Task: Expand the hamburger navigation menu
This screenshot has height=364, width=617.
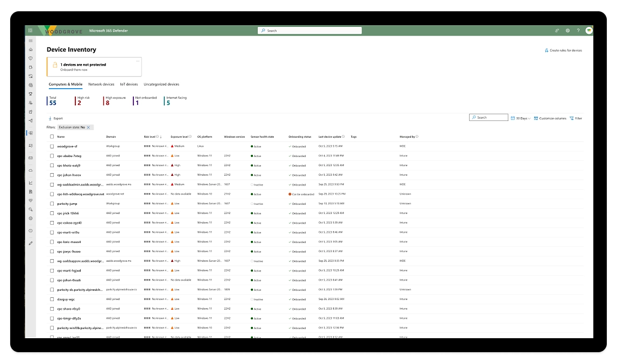Action: (31, 41)
